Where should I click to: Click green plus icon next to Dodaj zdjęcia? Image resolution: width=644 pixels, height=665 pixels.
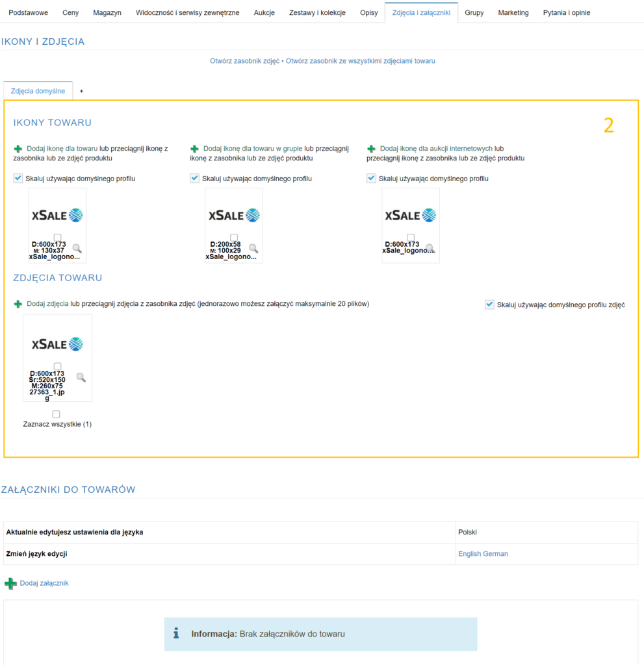(18, 304)
